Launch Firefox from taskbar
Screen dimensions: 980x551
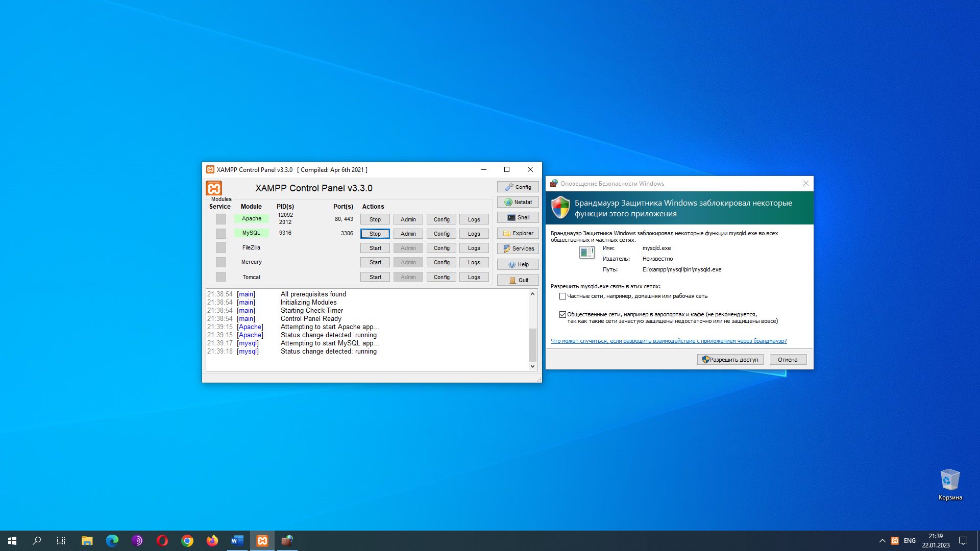pyautogui.click(x=212, y=541)
